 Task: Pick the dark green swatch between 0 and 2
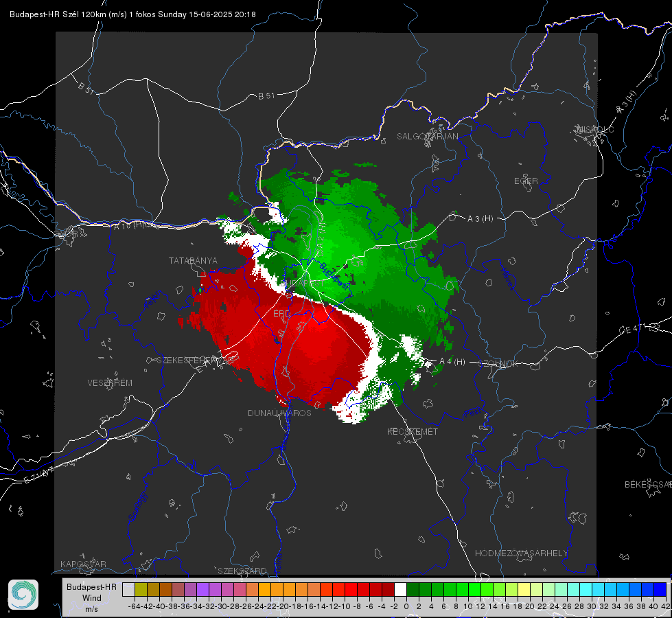tap(413, 589)
